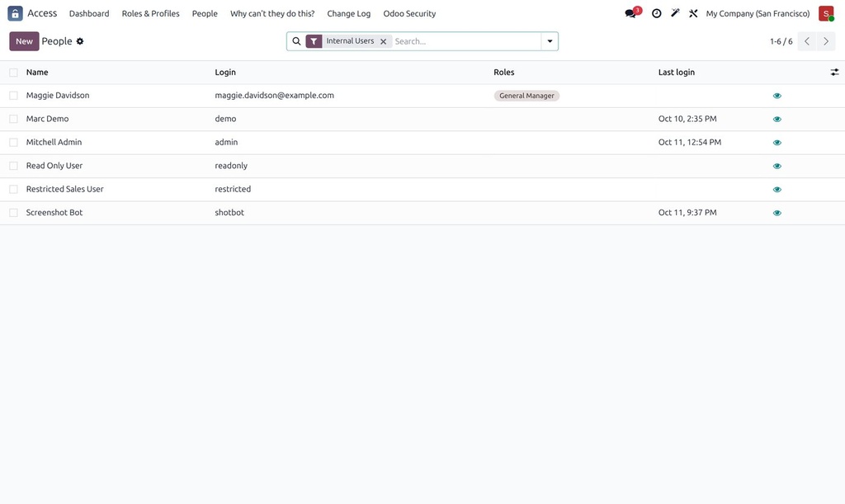Click the eye icon for Mitchell Admin
The image size is (845, 504).
pyautogui.click(x=777, y=143)
